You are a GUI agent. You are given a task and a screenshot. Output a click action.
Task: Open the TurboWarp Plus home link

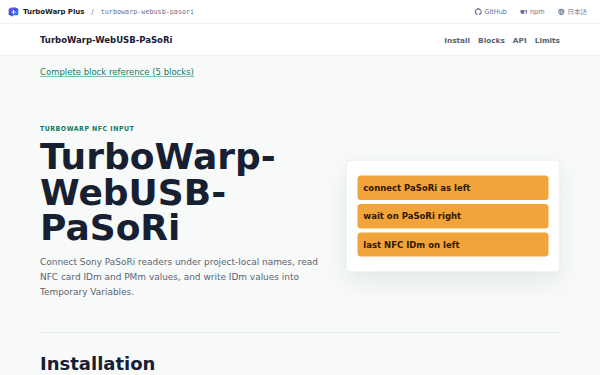[46, 12]
